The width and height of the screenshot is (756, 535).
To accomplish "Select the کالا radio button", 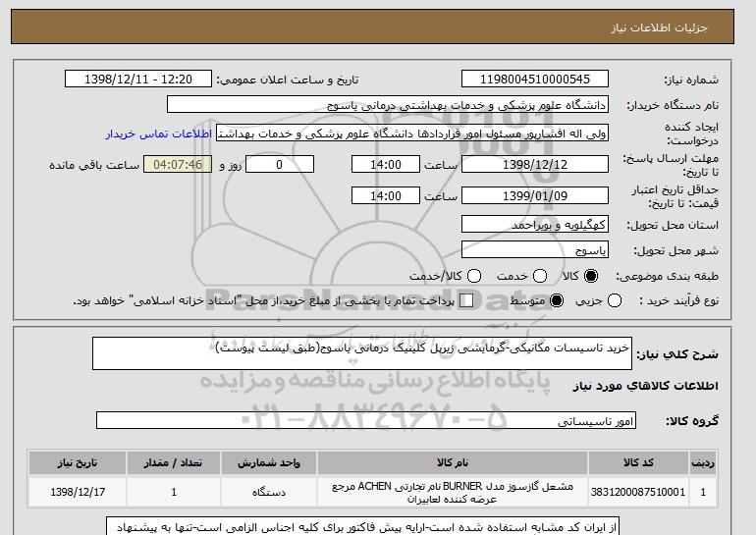I will (591, 276).
